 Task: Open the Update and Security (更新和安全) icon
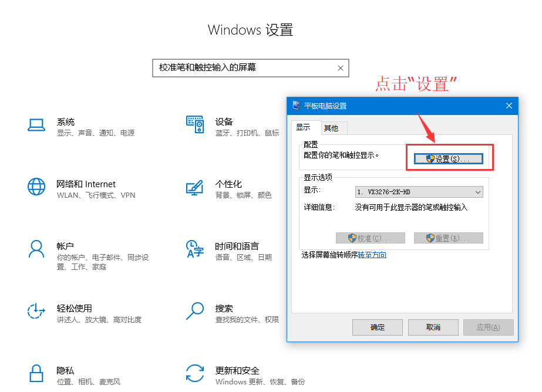[194, 373]
